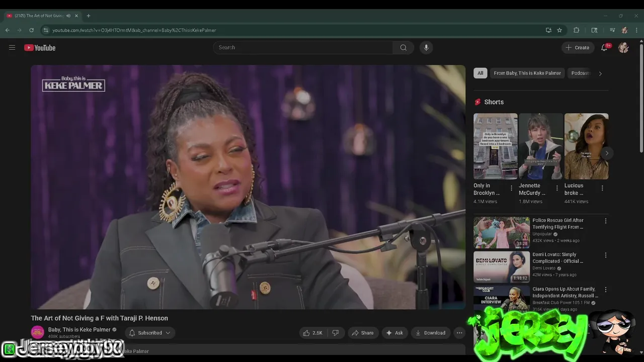
Task: Like the video with thumbs up
Action: 312,333
